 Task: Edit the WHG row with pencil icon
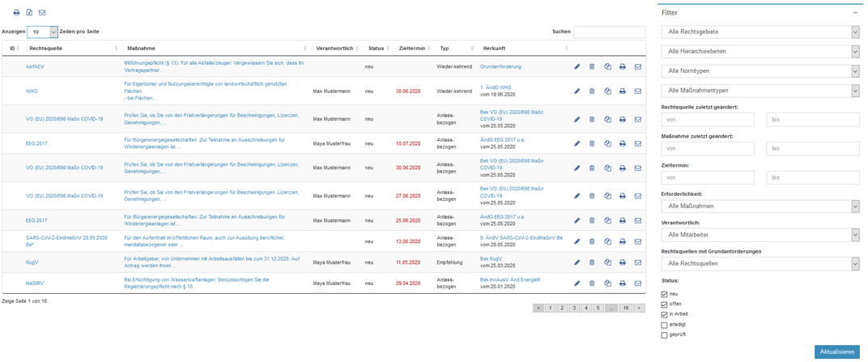[577, 91]
